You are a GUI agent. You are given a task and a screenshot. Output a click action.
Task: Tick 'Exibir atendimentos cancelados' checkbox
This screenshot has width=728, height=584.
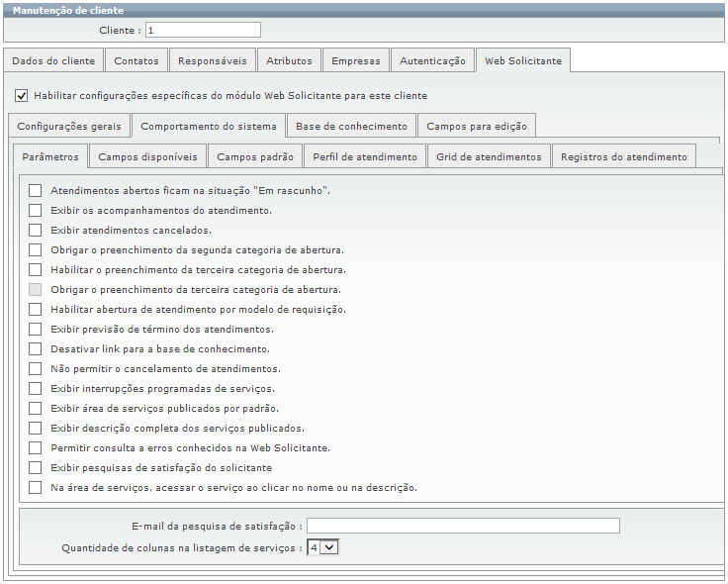[36, 230]
